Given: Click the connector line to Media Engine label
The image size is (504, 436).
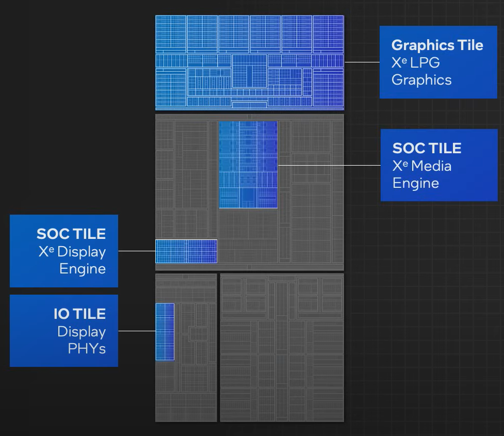Looking at the screenshot, I should tap(329, 165).
